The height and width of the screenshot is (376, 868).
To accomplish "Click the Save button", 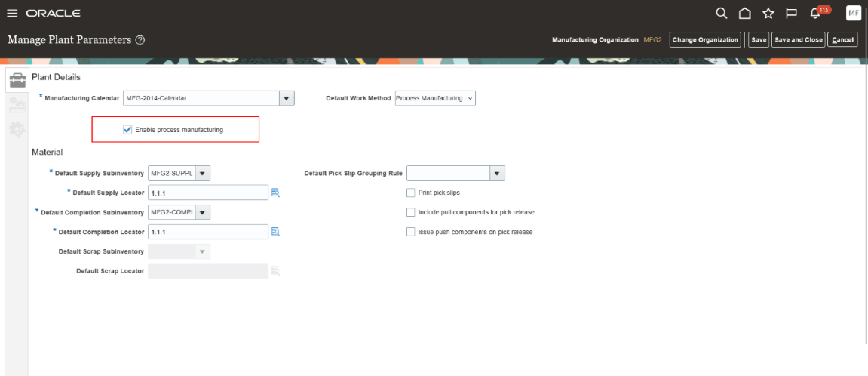I will pyautogui.click(x=759, y=40).
